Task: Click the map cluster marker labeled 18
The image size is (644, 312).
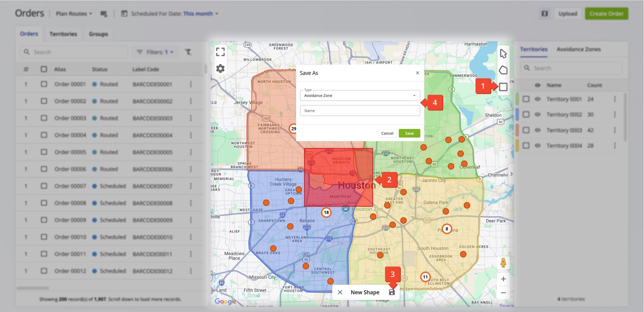Action: point(326,213)
